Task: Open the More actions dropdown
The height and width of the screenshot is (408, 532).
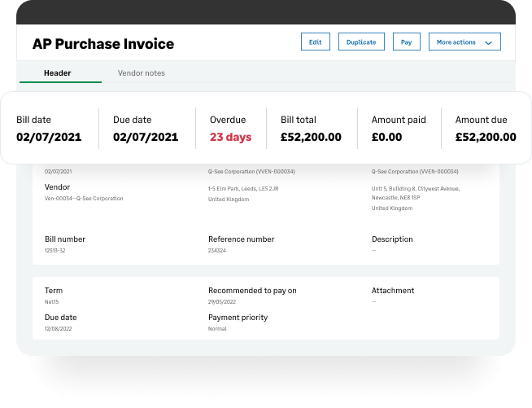Action: click(x=464, y=42)
